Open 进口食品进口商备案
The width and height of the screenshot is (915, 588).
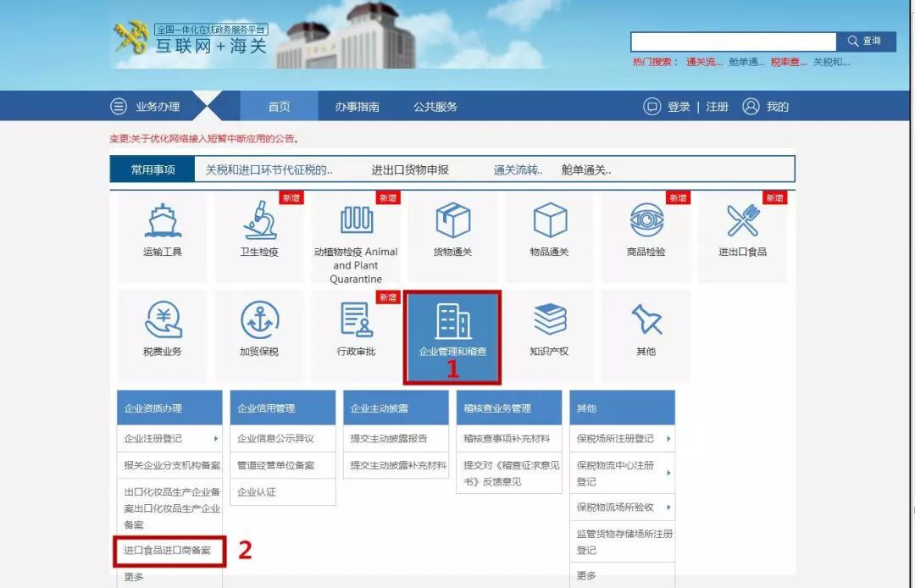(x=168, y=550)
